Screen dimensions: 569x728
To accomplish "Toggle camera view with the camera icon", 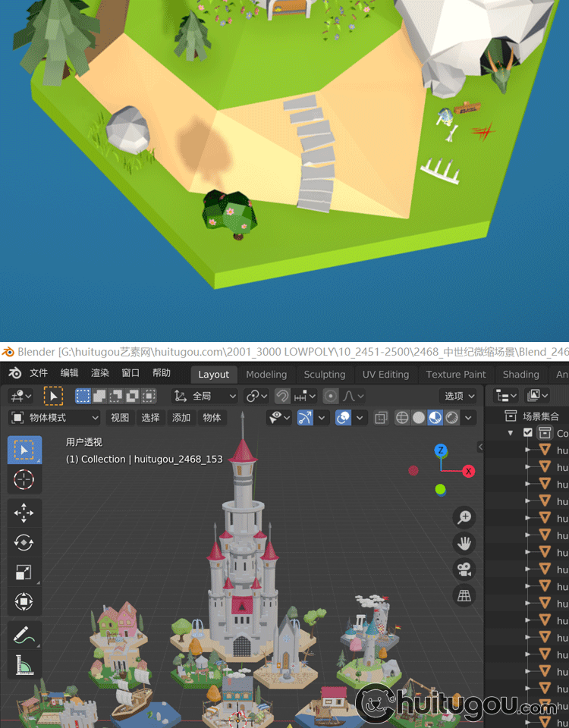I will point(464,569).
